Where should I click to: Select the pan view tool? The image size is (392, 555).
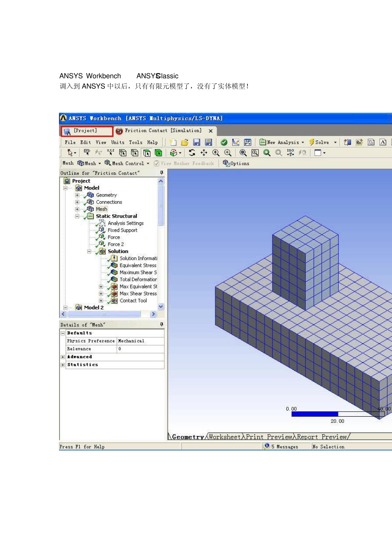[204, 153]
